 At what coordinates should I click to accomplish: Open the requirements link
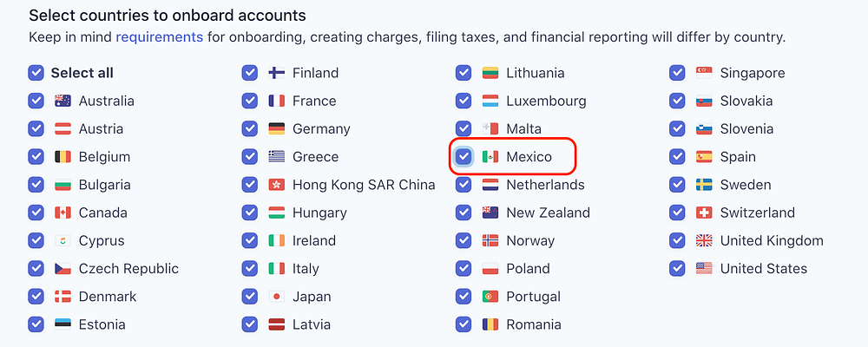point(160,37)
